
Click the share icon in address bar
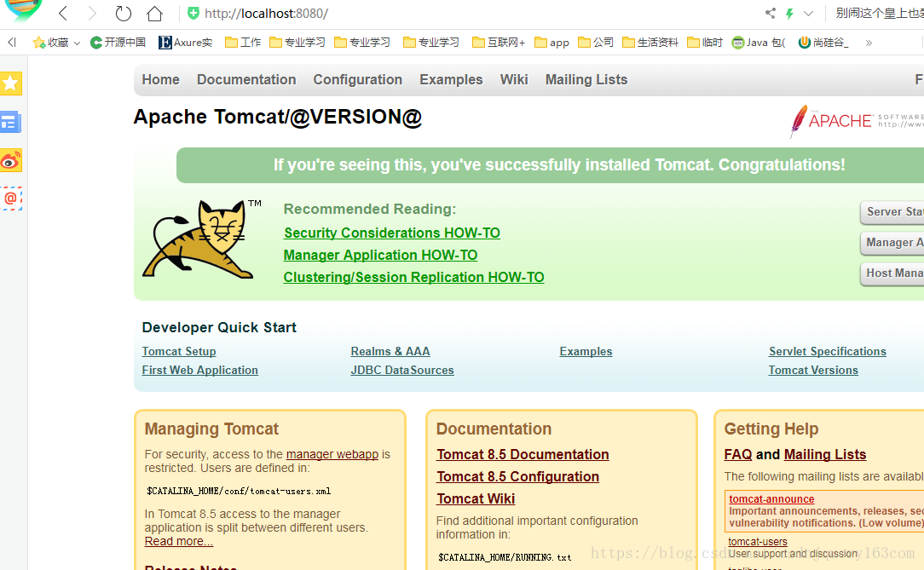point(771,13)
